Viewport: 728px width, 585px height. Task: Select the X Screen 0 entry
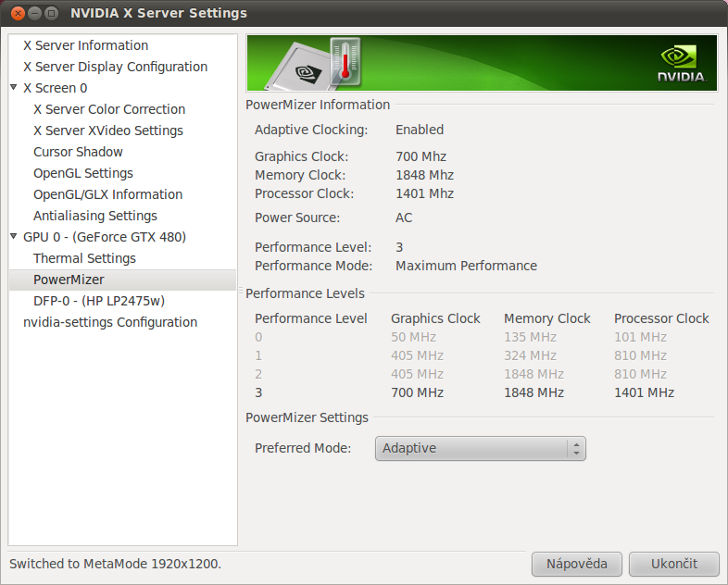pos(56,88)
